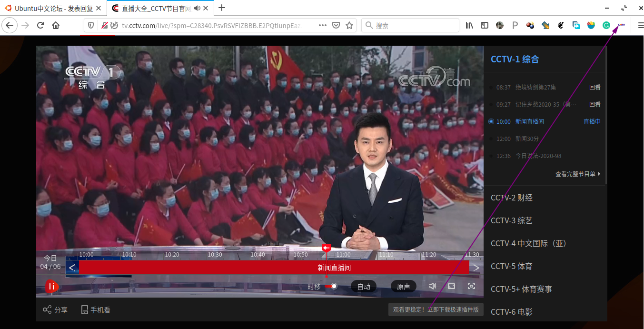Go to the browser home page
644x329 pixels.
[x=56, y=25]
